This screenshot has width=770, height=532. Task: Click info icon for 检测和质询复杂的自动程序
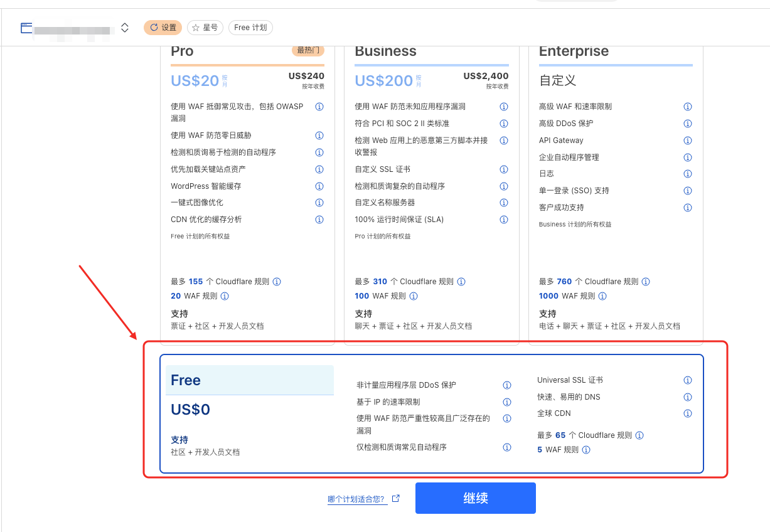(504, 186)
